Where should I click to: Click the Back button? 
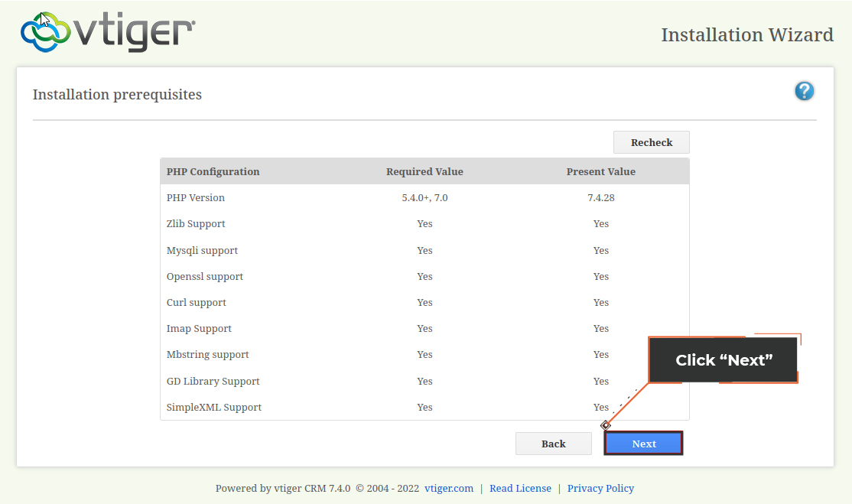coord(553,444)
